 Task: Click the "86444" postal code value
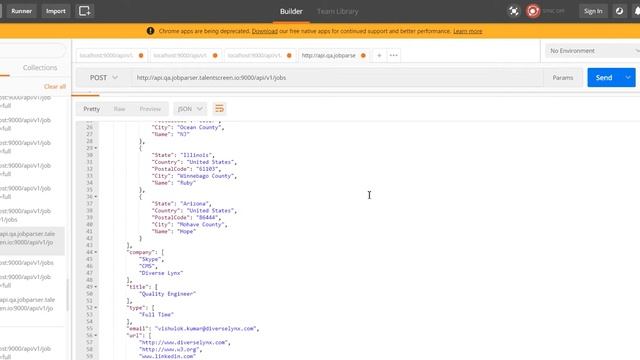tap(206, 218)
